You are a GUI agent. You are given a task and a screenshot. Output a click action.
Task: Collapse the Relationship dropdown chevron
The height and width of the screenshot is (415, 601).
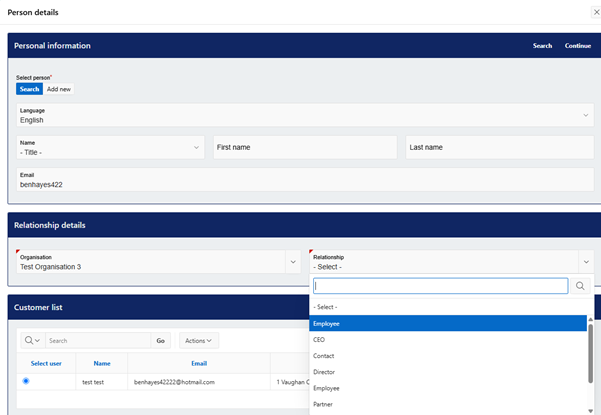(x=586, y=262)
